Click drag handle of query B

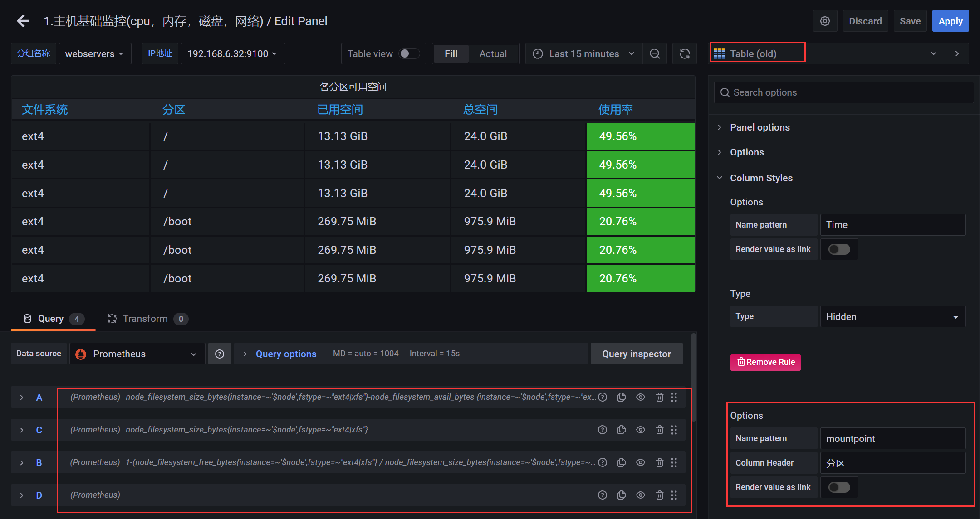pos(674,462)
